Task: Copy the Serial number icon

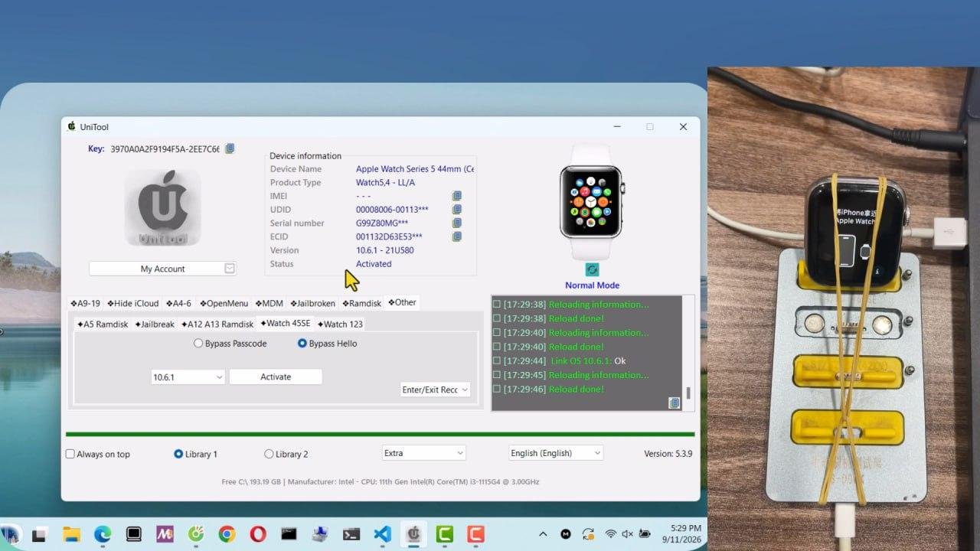Action: coord(457,223)
